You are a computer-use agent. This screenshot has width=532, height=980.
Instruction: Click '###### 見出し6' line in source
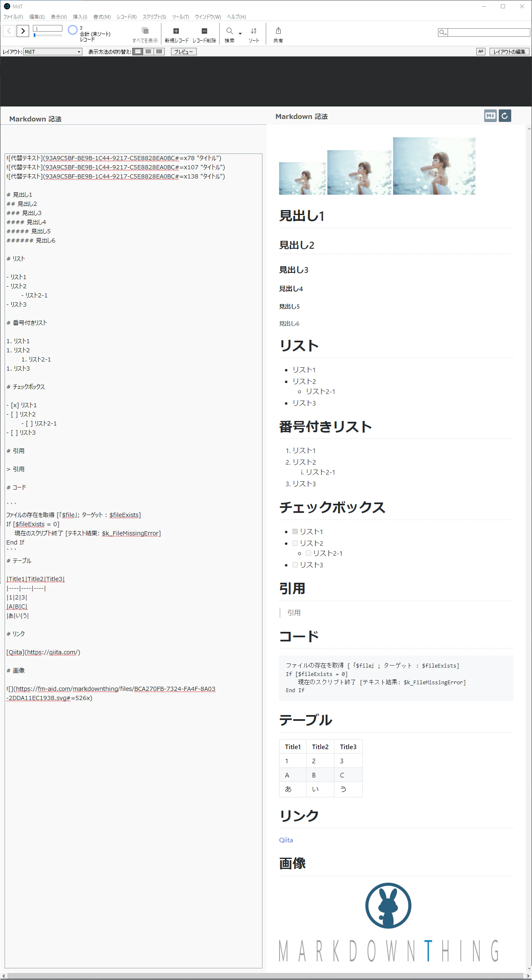tap(31, 240)
